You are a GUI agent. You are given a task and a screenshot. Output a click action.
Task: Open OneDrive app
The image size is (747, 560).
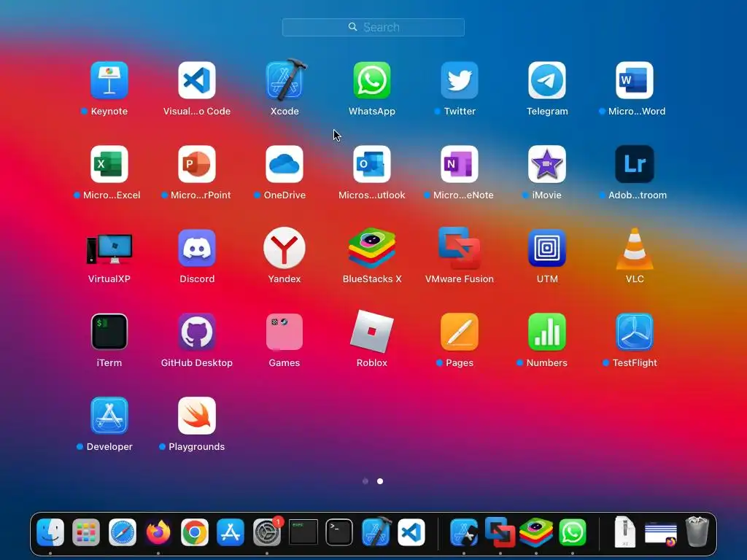tap(285, 164)
